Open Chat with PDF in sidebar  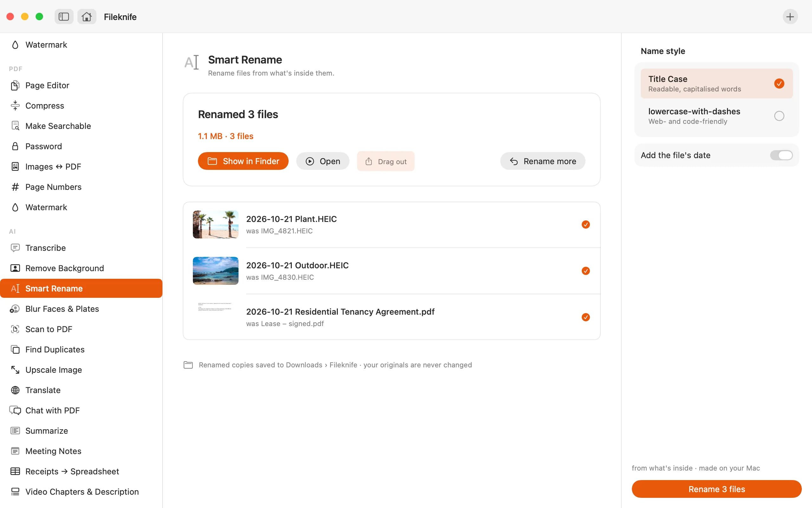coord(81,411)
